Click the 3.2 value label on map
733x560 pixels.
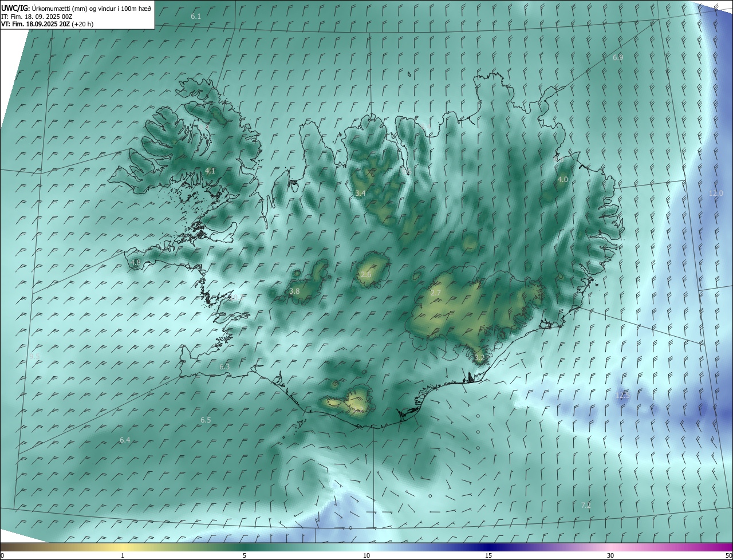coord(479,358)
